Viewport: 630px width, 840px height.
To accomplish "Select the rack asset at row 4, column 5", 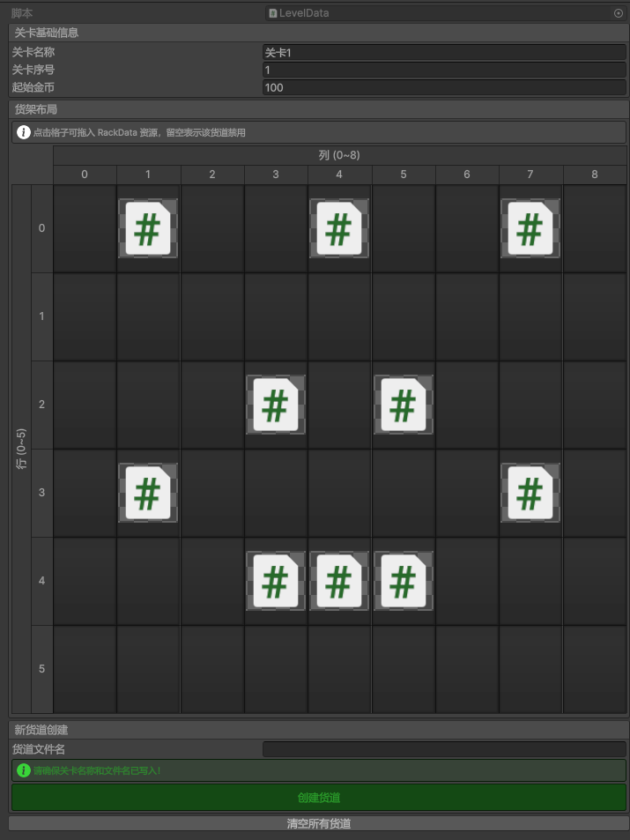I will 403,581.
